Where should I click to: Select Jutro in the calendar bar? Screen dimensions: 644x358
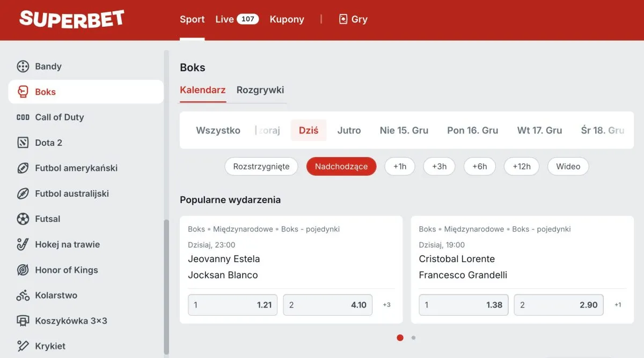click(349, 130)
